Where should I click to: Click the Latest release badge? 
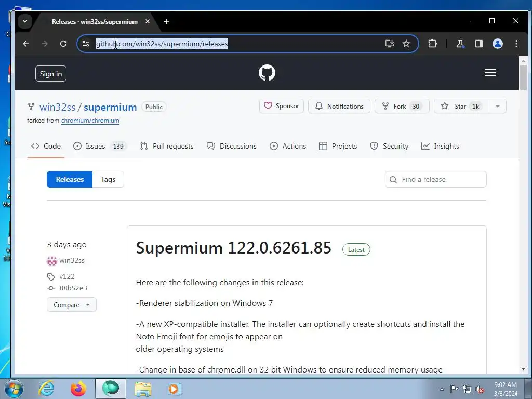point(356,250)
